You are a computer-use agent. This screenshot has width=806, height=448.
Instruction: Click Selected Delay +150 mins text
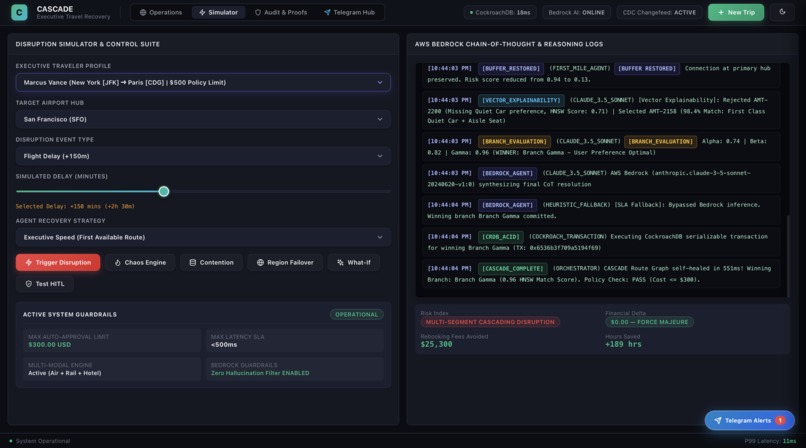click(75, 206)
